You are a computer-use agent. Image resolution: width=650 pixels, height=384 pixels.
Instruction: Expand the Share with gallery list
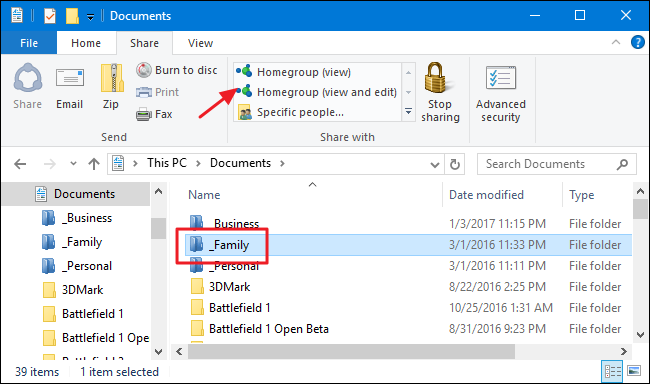tap(408, 112)
